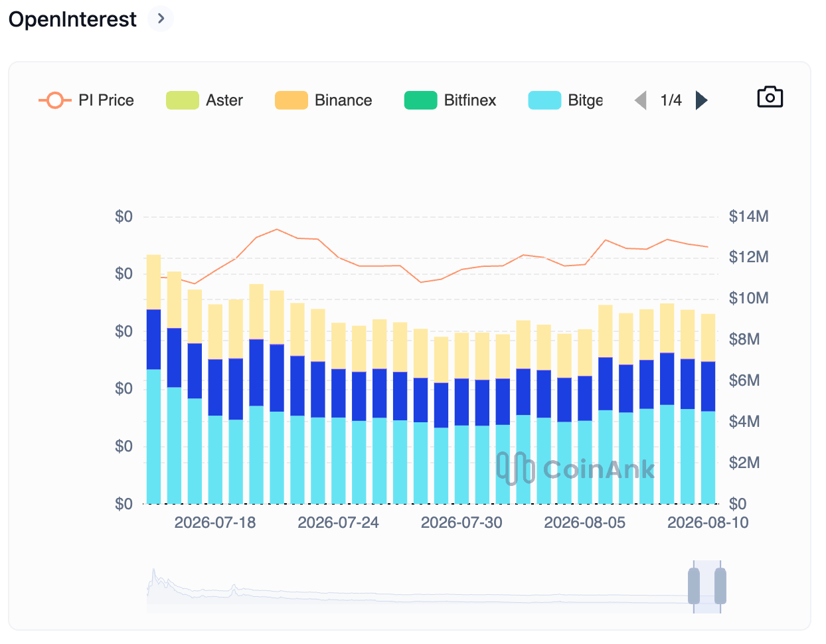Image resolution: width=826 pixels, height=644 pixels.
Task: Open the OpenInterest chevron arrow link
Action: (x=161, y=19)
